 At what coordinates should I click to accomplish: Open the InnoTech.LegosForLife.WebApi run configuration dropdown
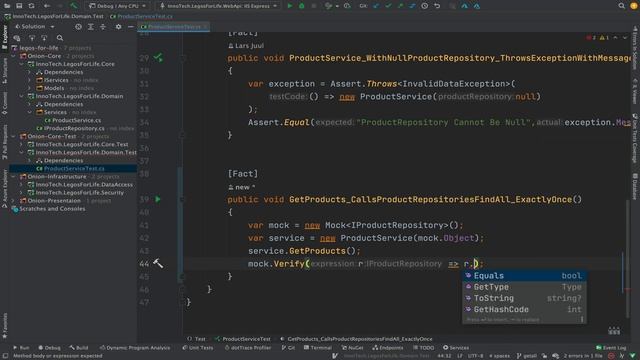pyautogui.click(x=219, y=6)
